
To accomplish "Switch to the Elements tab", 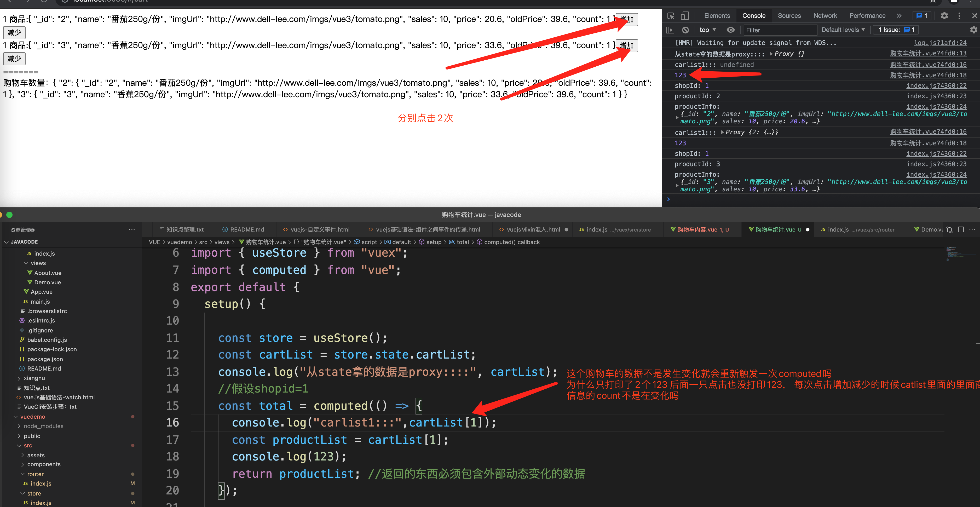I will [717, 16].
